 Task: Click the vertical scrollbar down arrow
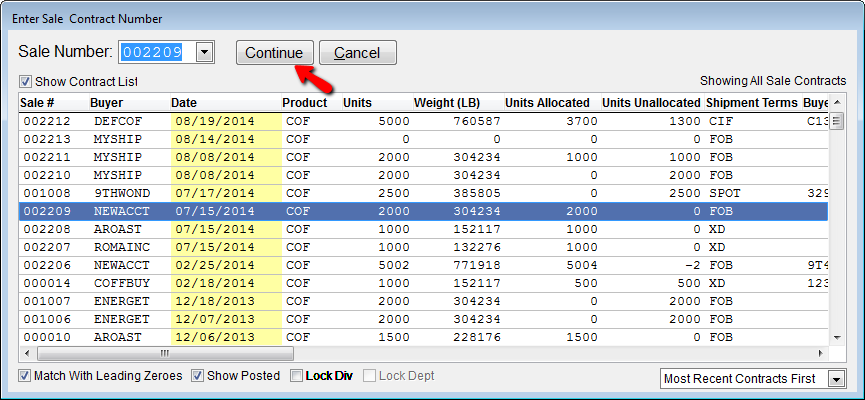coord(837,337)
